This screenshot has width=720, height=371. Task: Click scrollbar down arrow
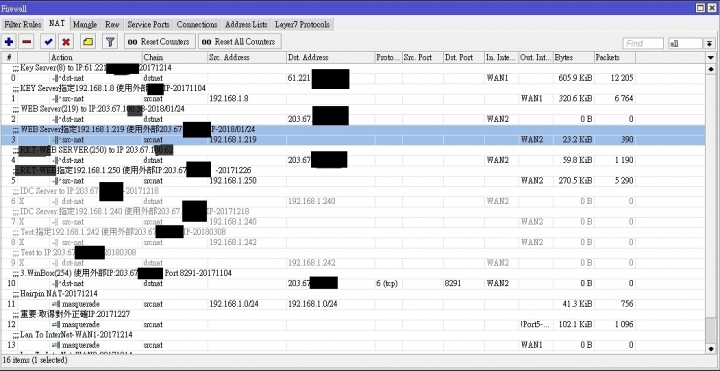[711, 348]
